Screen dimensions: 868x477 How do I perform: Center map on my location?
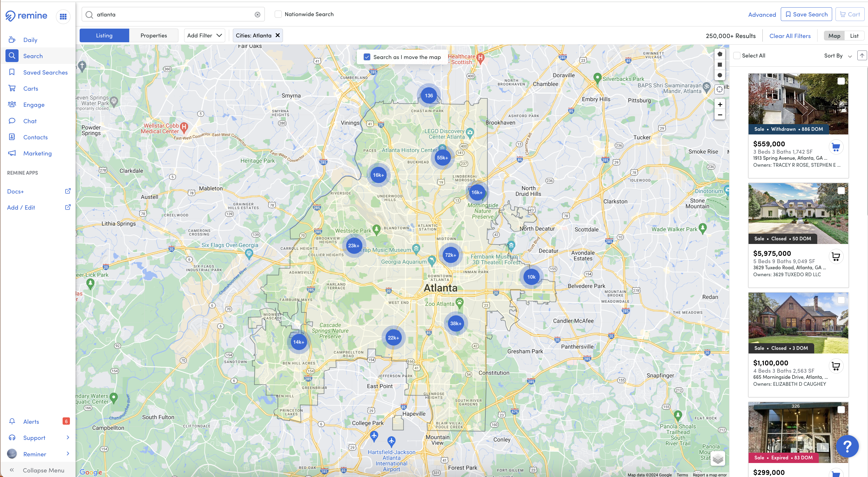click(720, 89)
